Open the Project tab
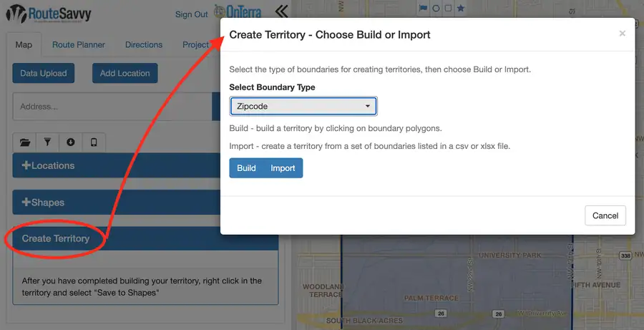 (196, 45)
